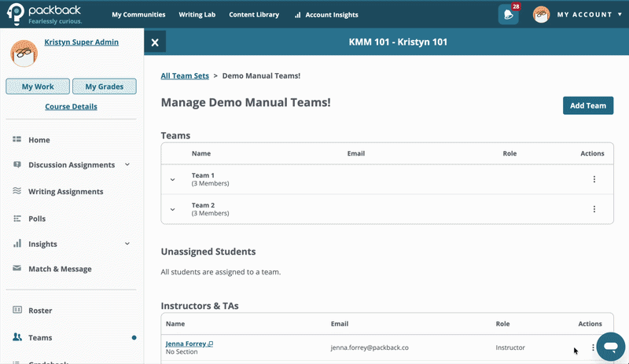Open the chat support bubble
The image size is (629, 364).
(x=611, y=347)
